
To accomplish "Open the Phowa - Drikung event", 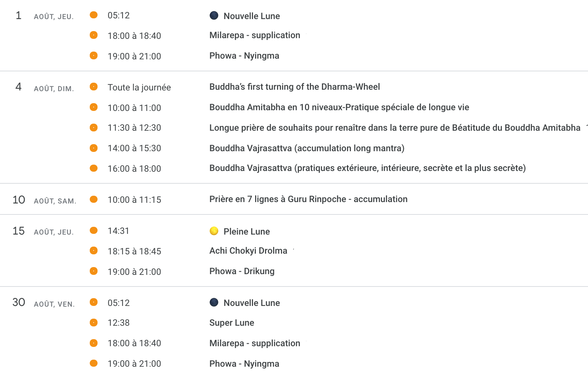I will [242, 271].
